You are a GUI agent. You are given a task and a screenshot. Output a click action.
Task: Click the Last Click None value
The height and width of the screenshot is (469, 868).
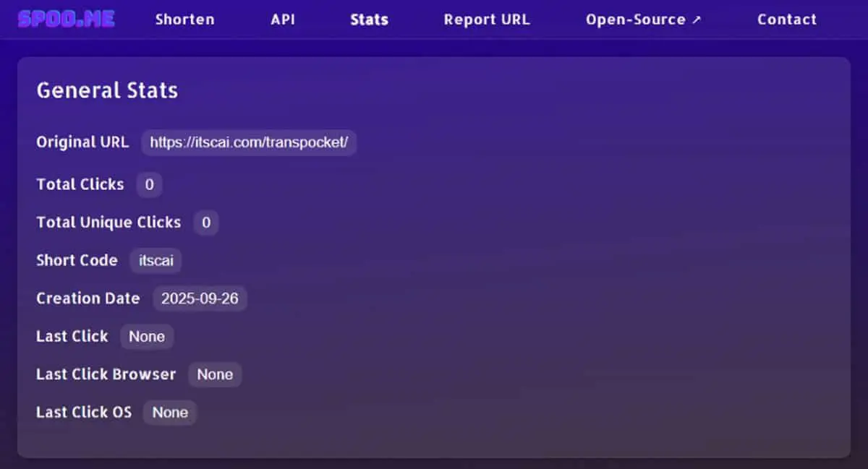pyautogui.click(x=147, y=336)
